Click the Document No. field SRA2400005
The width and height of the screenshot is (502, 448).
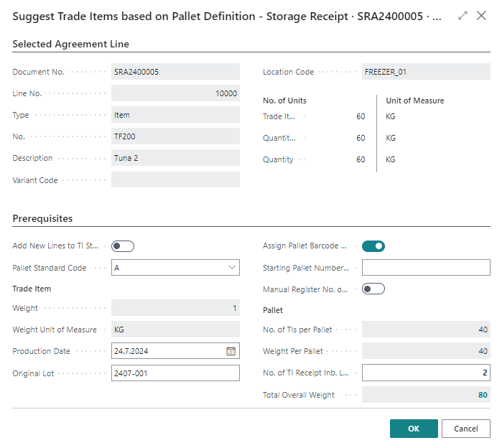175,72
